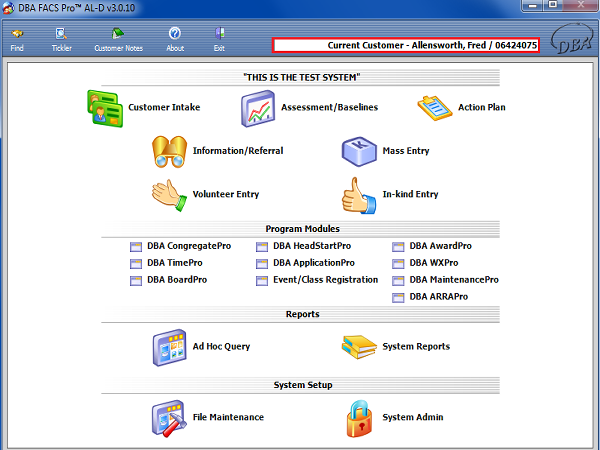The height and width of the screenshot is (450, 600).
Task: Open System Admin padlock icon
Action: [358, 417]
